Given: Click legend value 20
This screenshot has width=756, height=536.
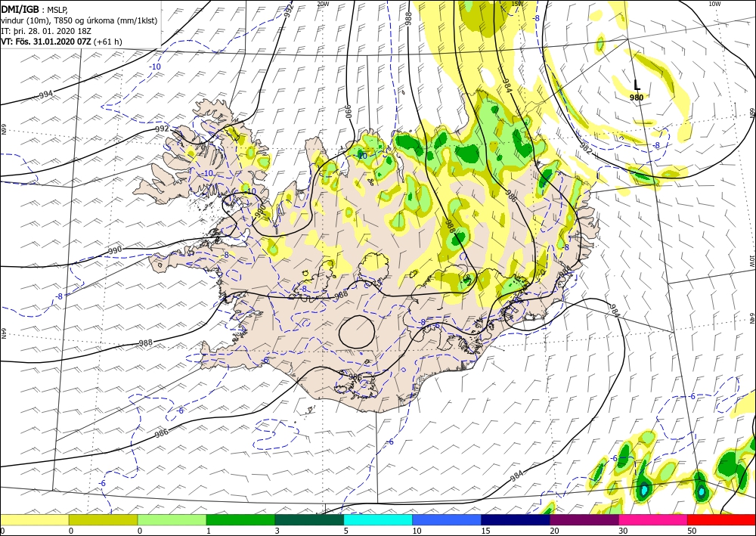Looking at the screenshot, I should coord(554,531).
